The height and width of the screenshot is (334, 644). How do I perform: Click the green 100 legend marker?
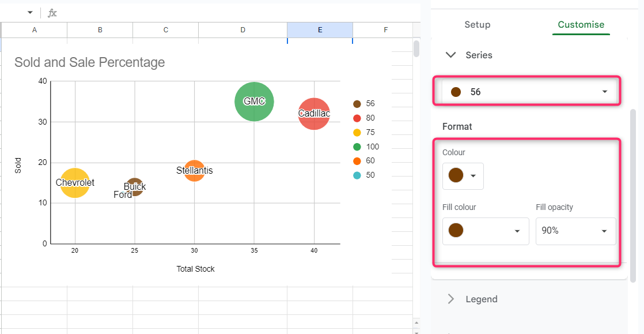[x=357, y=147]
